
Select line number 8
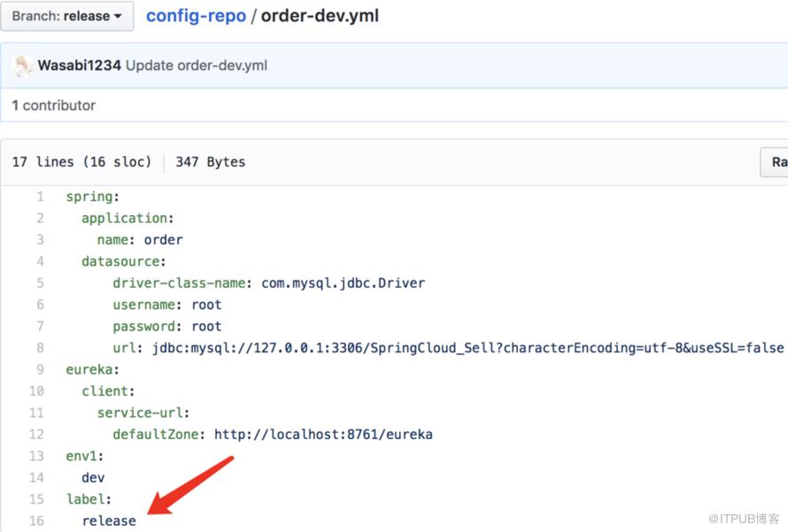click(x=40, y=348)
